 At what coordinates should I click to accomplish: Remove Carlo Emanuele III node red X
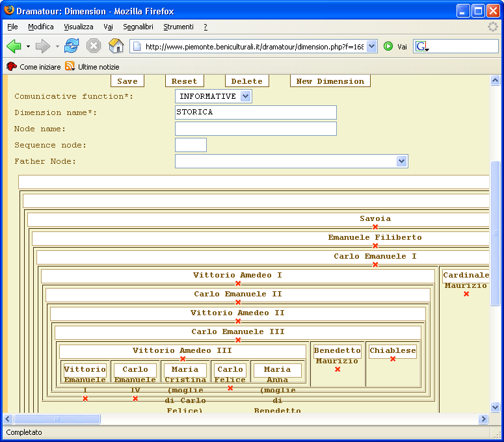238,340
